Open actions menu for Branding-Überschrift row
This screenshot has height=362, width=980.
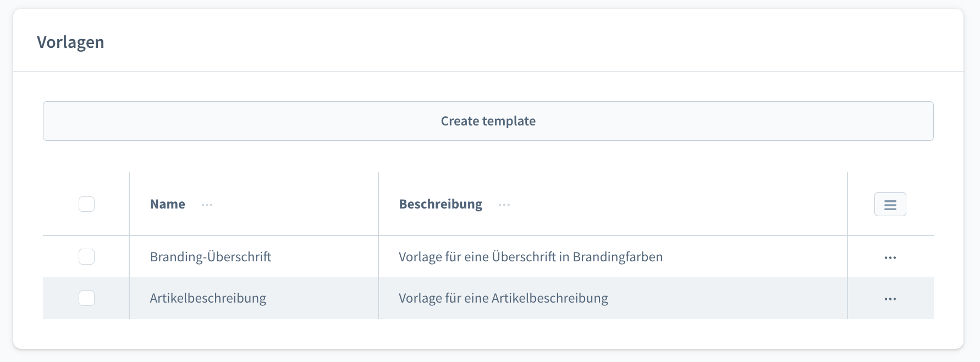890,257
